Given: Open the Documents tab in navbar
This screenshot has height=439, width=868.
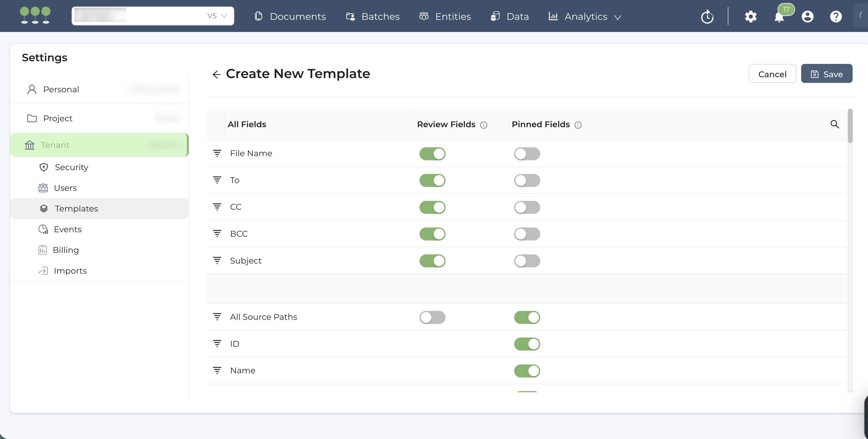Looking at the screenshot, I should click(290, 17).
